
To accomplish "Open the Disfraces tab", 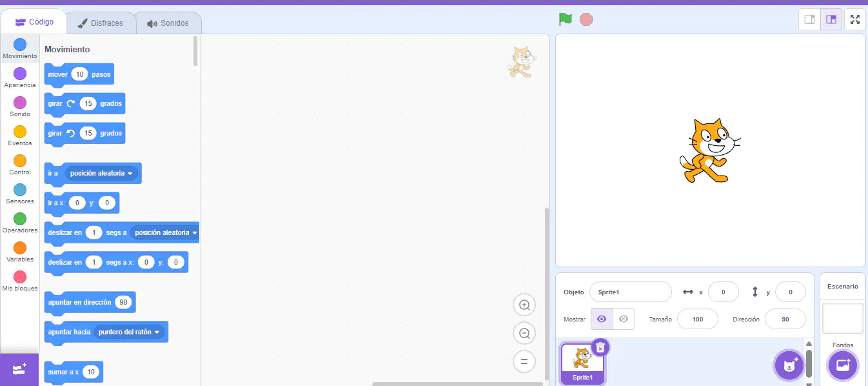I will pyautogui.click(x=101, y=23).
